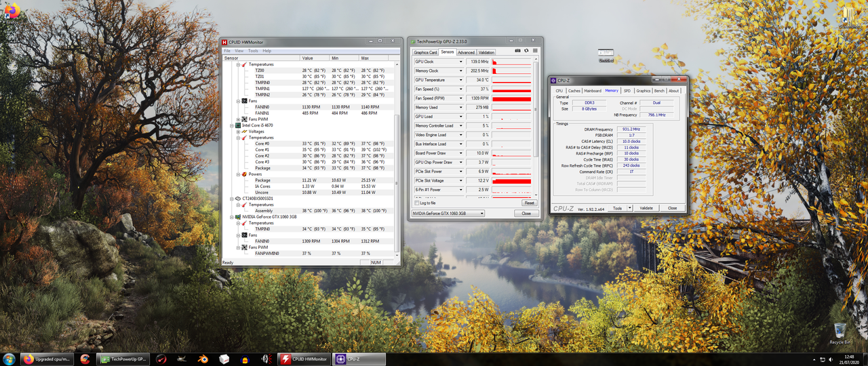Open the GPU selection combo box in GPU-Z
868x366 pixels.
click(x=448, y=213)
